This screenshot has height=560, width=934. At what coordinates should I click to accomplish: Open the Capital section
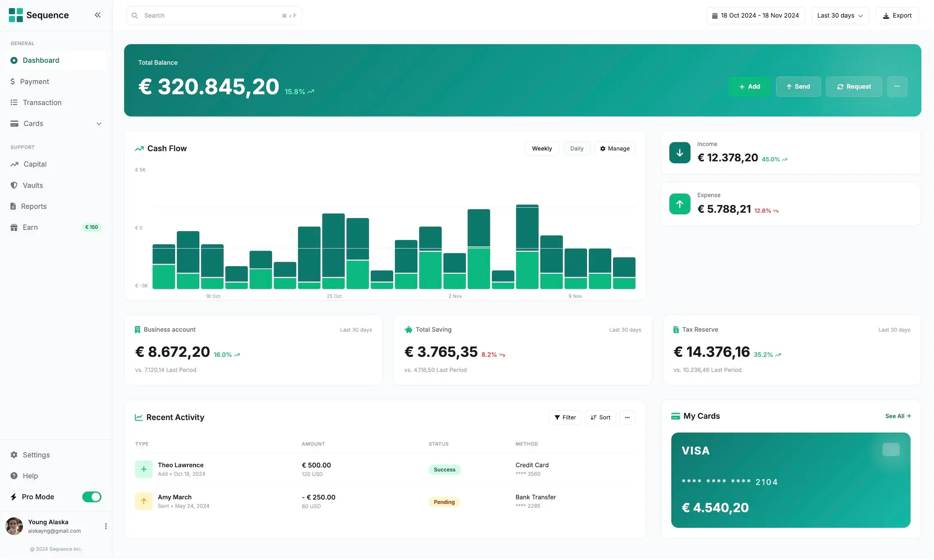tap(34, 164)
